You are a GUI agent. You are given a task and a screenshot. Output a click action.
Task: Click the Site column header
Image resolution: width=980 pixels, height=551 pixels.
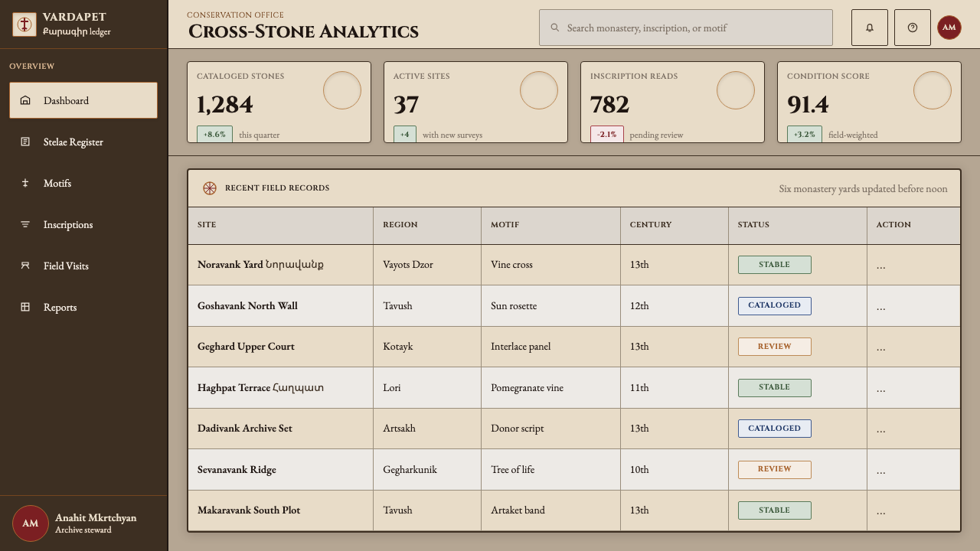tap(280, 225)
